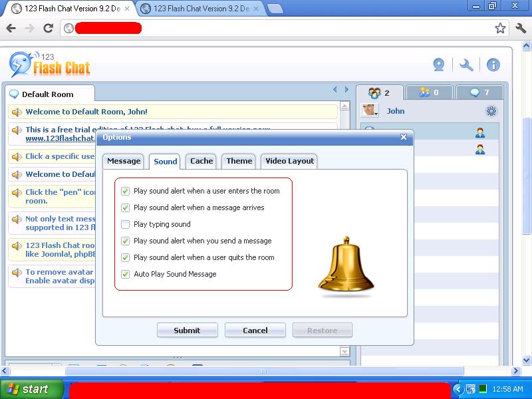Click the browser address bar
The image size is (532, 399).
[285, 28]
